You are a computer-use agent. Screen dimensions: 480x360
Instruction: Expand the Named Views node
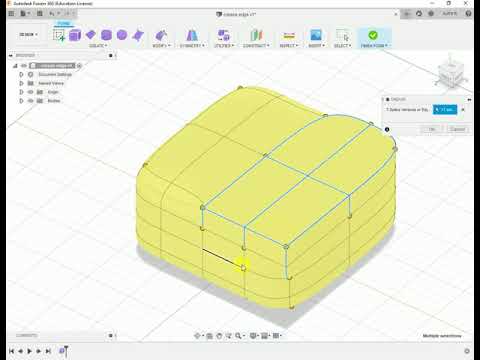tap(21, 83)
